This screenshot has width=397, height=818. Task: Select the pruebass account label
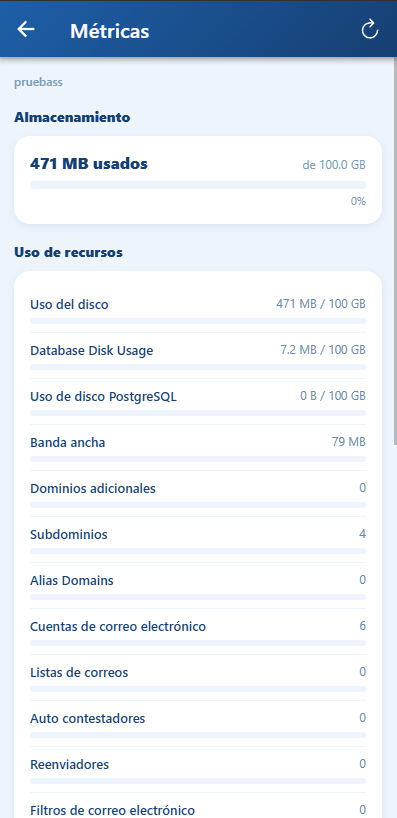pos(39,82)
